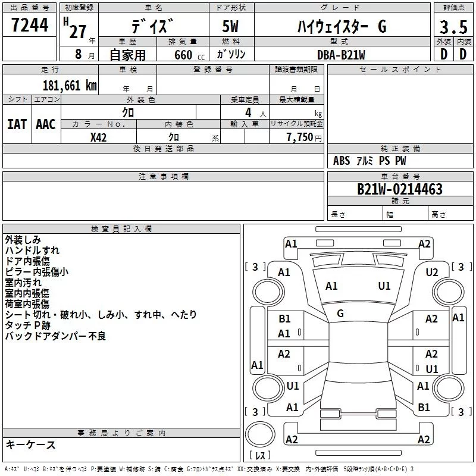The height and width of the screenshot is (476, 476).
Task: Click the displacement value 660 cc
Action: point(189,55)
